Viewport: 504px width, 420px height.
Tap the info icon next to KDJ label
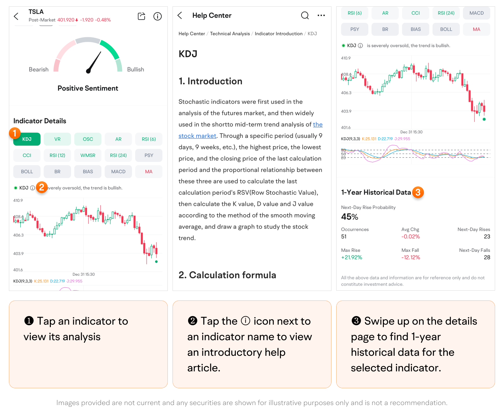tap(32, 188)
